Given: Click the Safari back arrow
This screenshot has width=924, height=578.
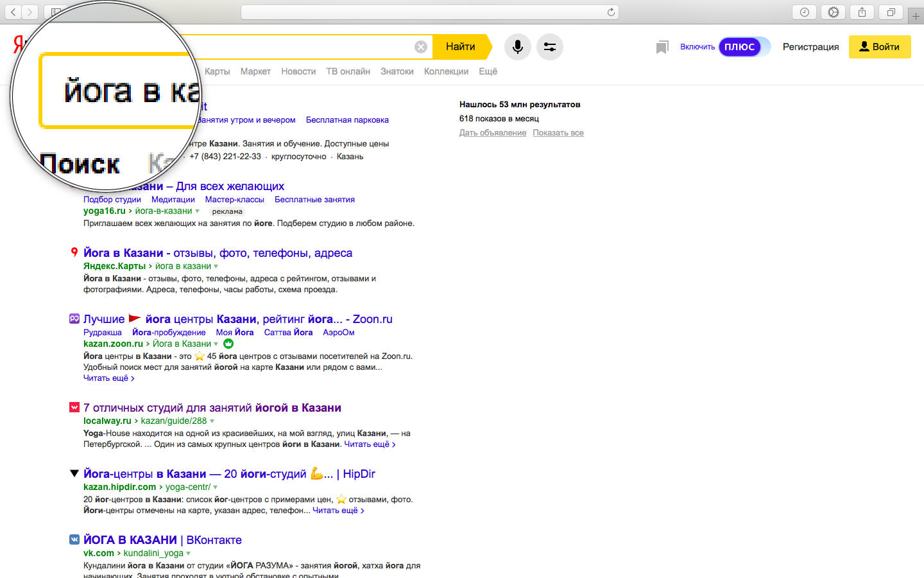Looking at the screenshot, I should tap(13, 12).
